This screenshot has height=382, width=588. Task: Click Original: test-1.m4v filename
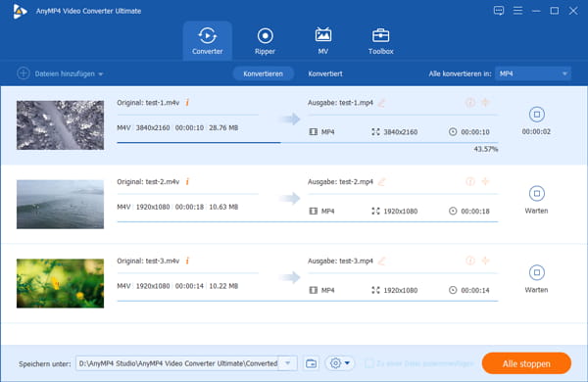148,102
